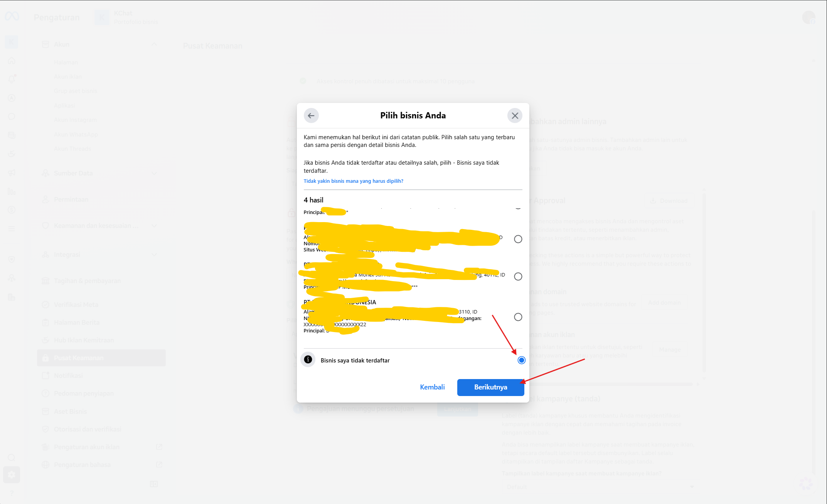The width and height of the screenshot is (827, 504).
Task: Open the Default dropdown at page bottom
Action: [x=600, y=487]
